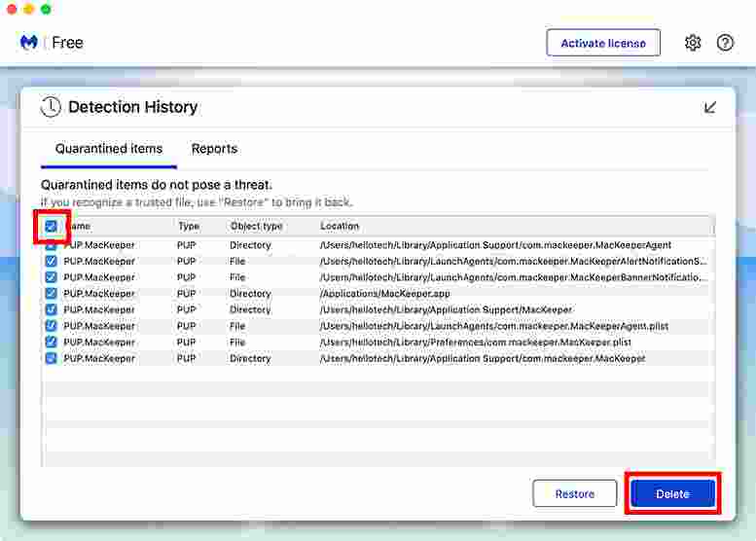Click the Detection History clock icon
756x541 pixels.
(51, 107)
